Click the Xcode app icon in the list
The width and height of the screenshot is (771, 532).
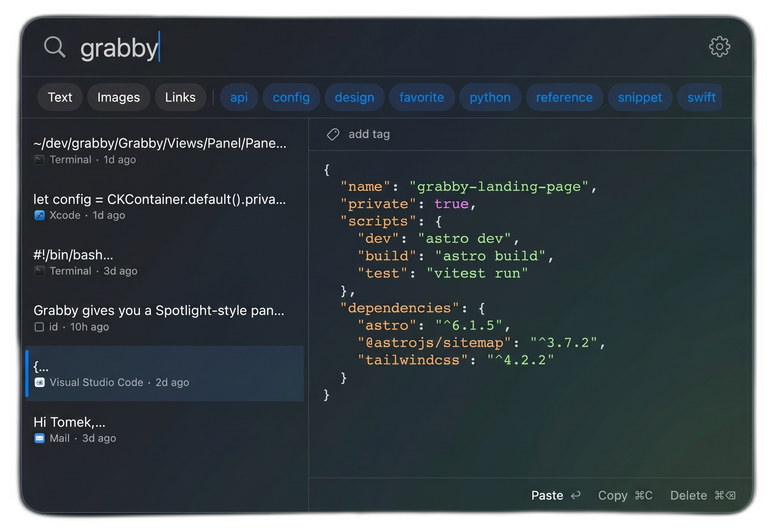click(39, 215)
